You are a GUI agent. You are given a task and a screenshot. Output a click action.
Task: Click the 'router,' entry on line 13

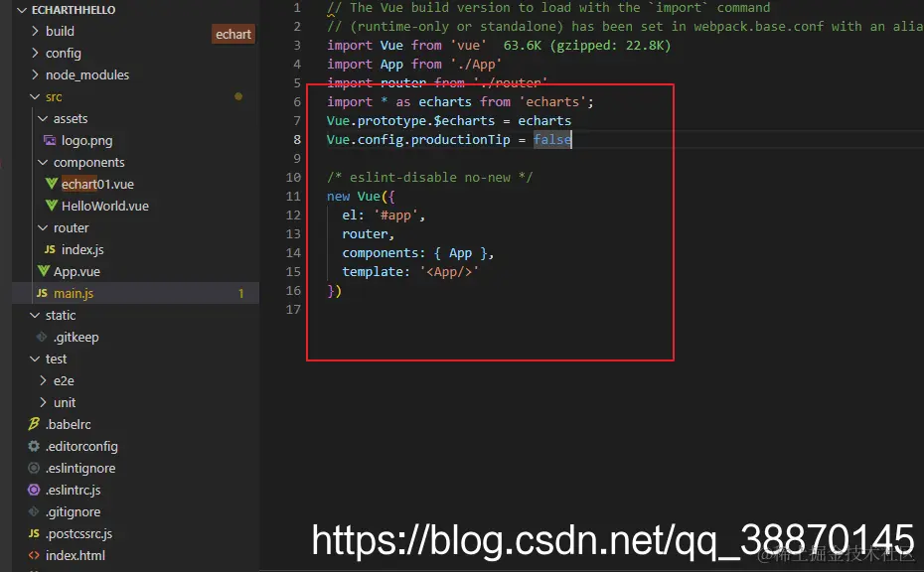tap(369, 234)
